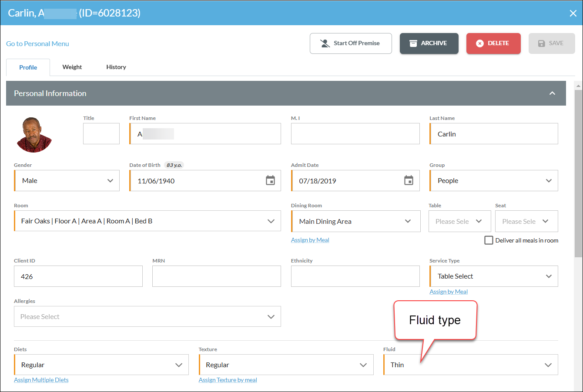Image resolution: width=583 pixels, height=392 pixels.
Task: Open the Service Type dropdown
Action: pos(494,276)
